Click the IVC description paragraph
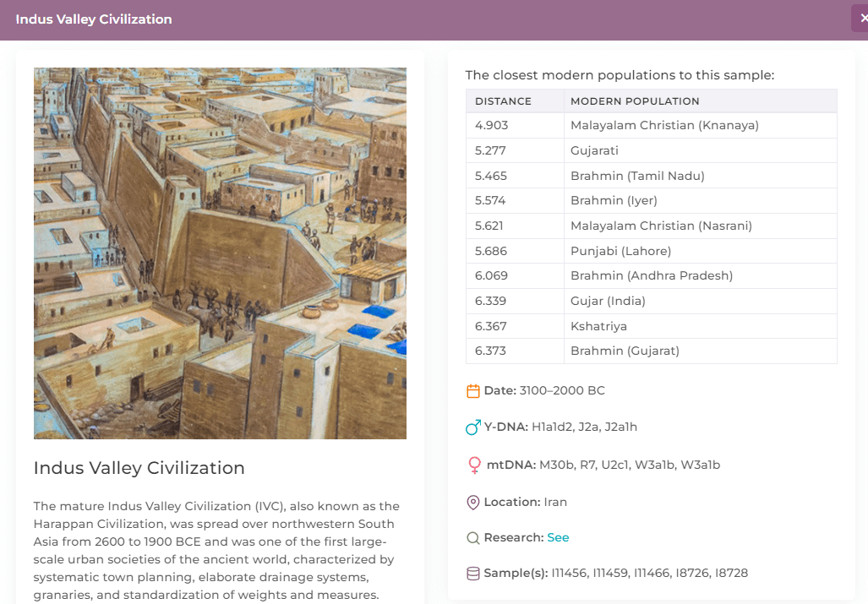 click(x=216, y=550)
